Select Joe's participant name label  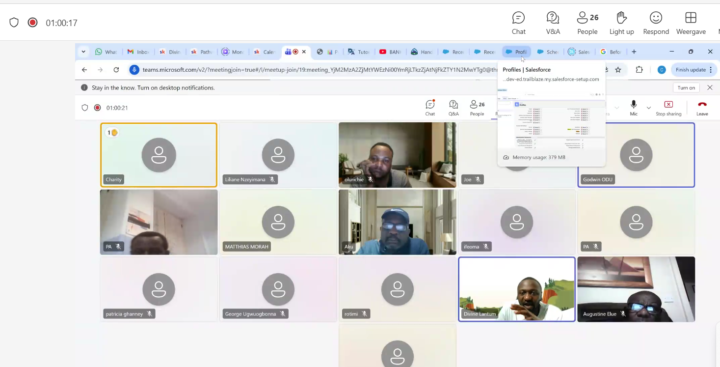(x=472, y=180)
